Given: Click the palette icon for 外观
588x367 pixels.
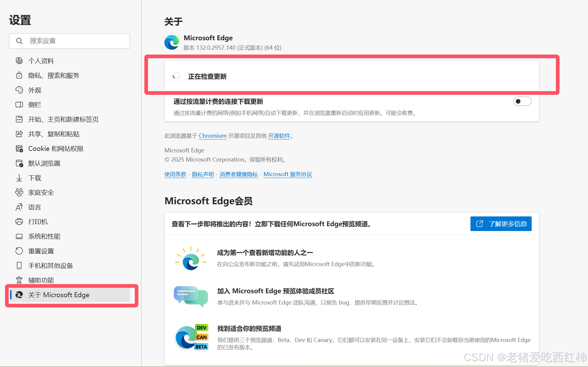Looking at the screenshot, I should [19, 90].
